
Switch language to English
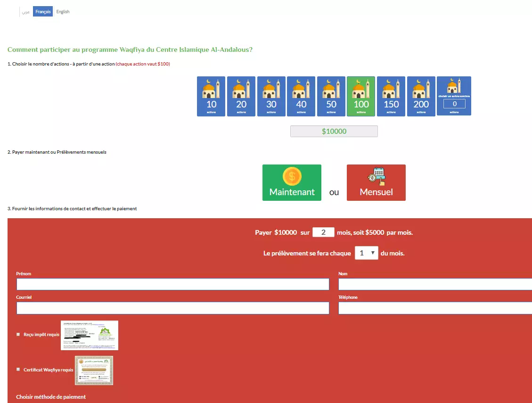[63, 11]
